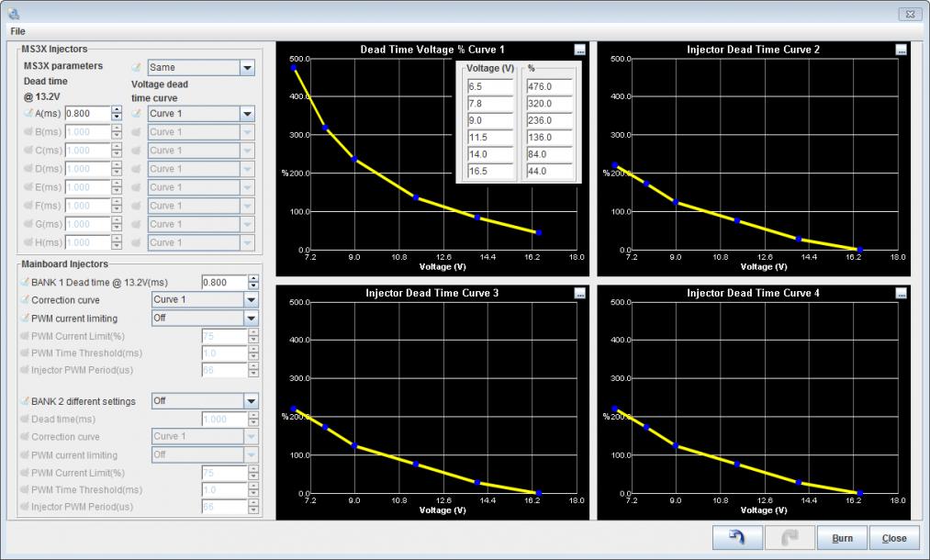930x560 pixels.
Task: Open the File menu
Action: tap(17, 31)
